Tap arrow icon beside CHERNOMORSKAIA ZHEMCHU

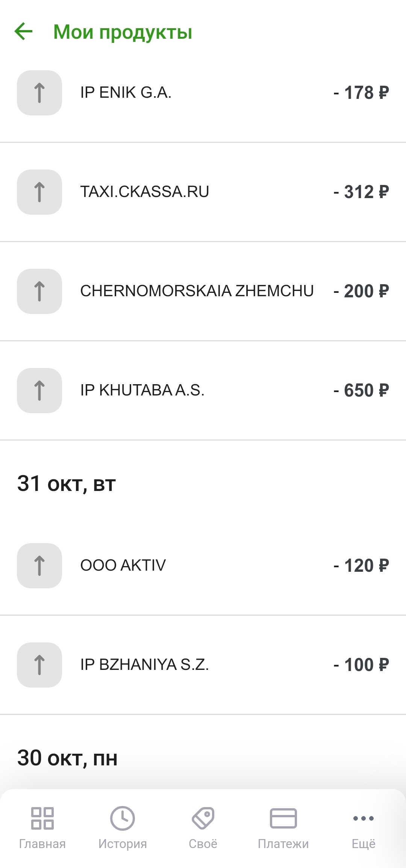pos(39,291)
